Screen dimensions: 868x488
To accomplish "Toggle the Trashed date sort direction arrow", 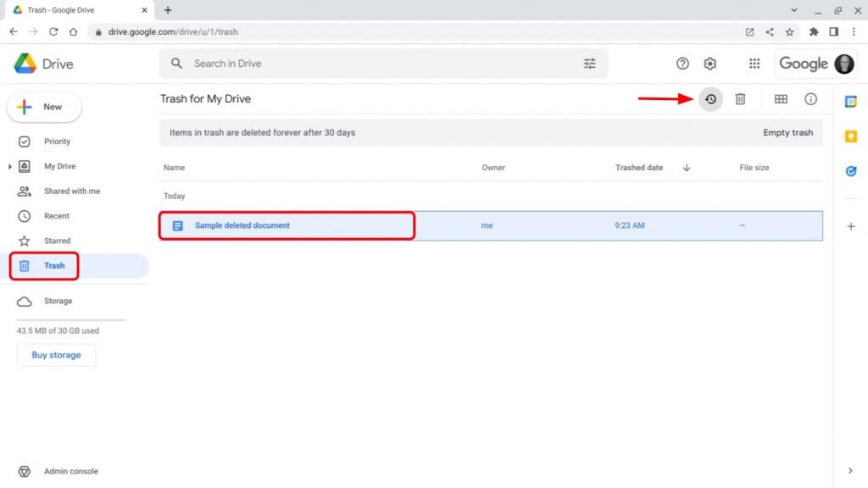I will [x=686, y=168].
